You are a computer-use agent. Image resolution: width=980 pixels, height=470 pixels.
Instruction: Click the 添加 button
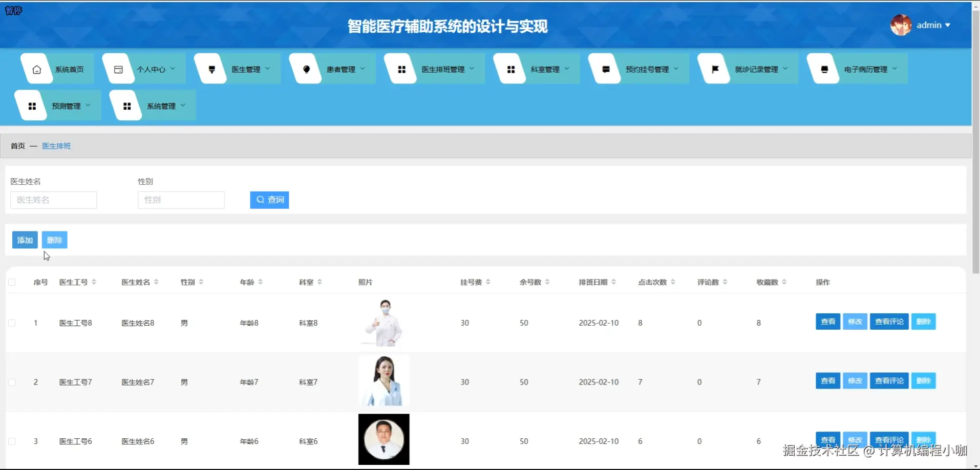pos(25,240)
